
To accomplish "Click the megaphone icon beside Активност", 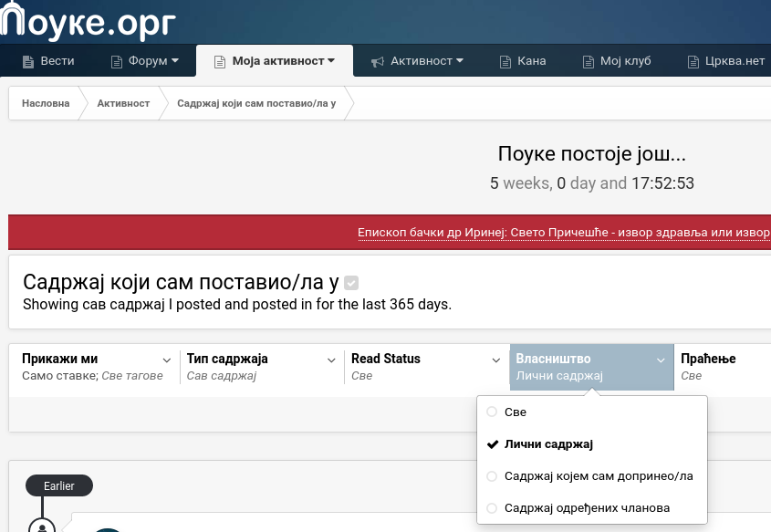I will [377, 61].
